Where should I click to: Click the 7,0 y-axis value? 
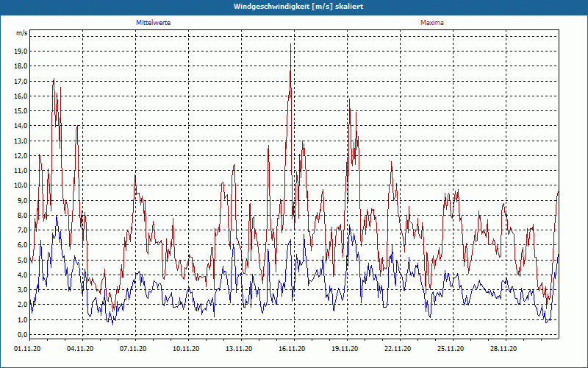click(x=22, y=230)
